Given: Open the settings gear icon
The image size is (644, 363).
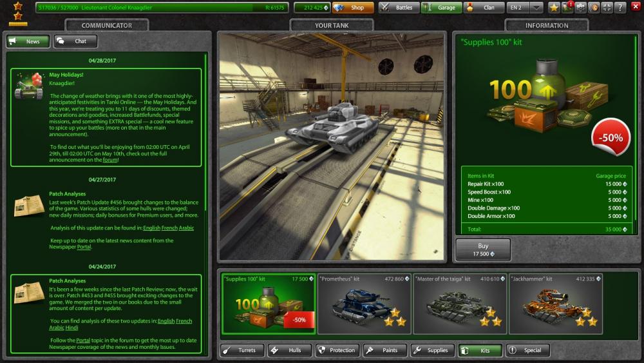Looking at the screenshot, I should (x=580, y=8).
